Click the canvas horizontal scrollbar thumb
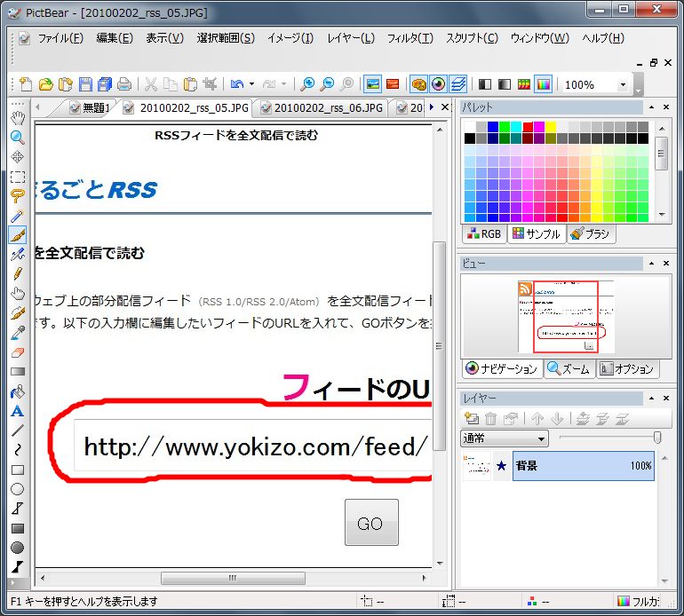684x616 pixels. coord(233,578)
